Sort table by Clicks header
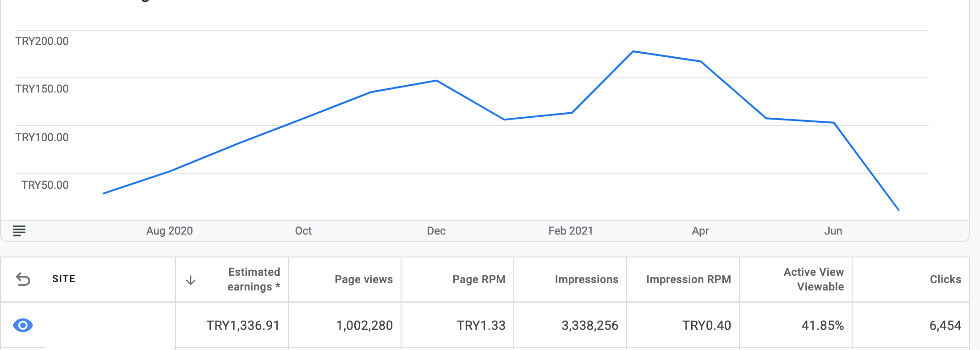 pos(945,279)
